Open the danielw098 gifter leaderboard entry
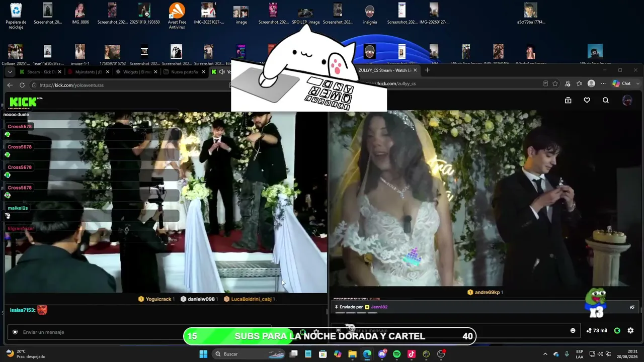This screenshot has height=362, width=644. (x=199, y=299)
